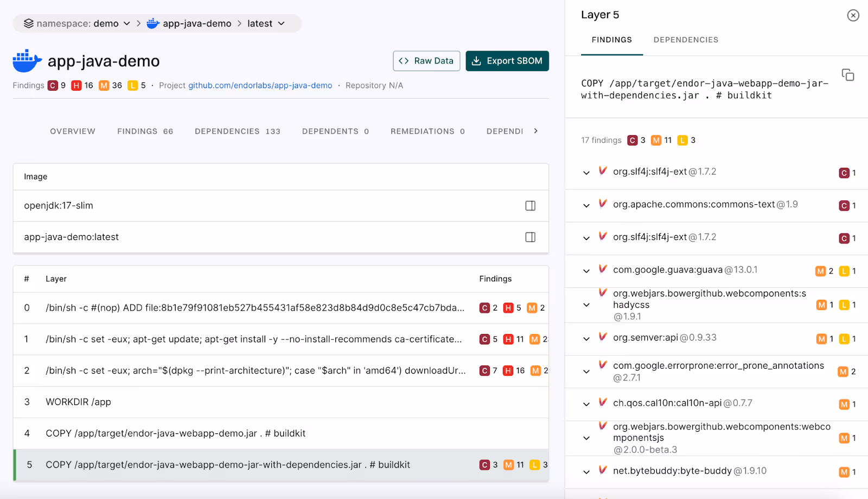The width and height of the screenshot is (868, 499).
Task: Open the Dependencies 133 tab
Action: coord(238,131)
